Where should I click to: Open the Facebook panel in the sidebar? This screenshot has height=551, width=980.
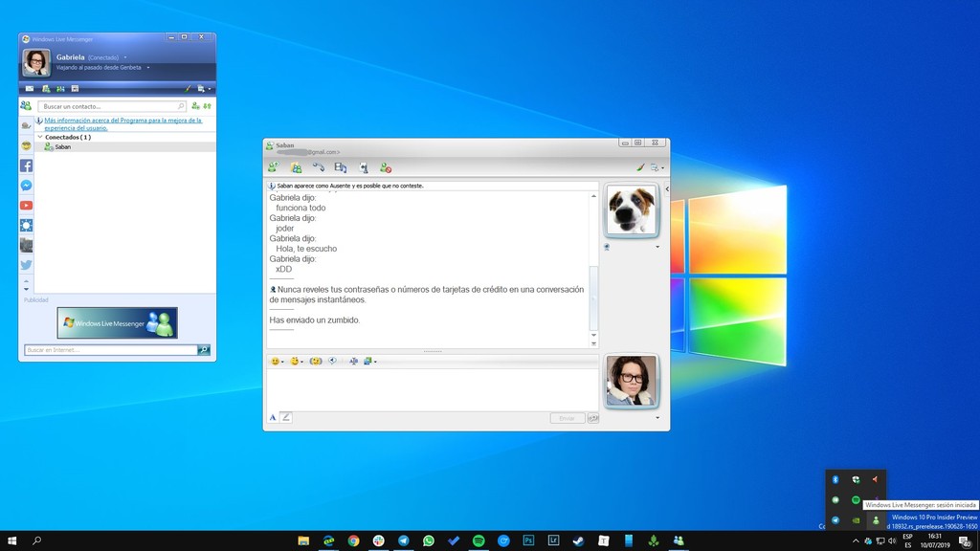click(x=26, y=165)
